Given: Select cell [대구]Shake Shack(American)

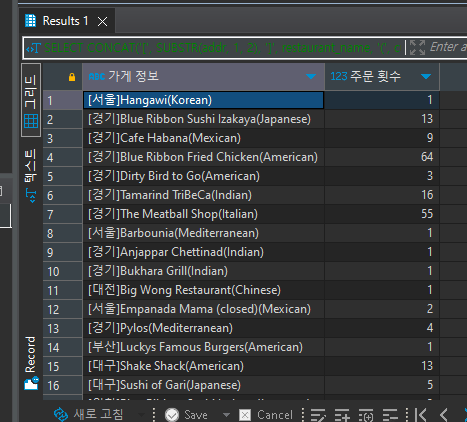Looking at the screenshot, I should pos(203,366).
